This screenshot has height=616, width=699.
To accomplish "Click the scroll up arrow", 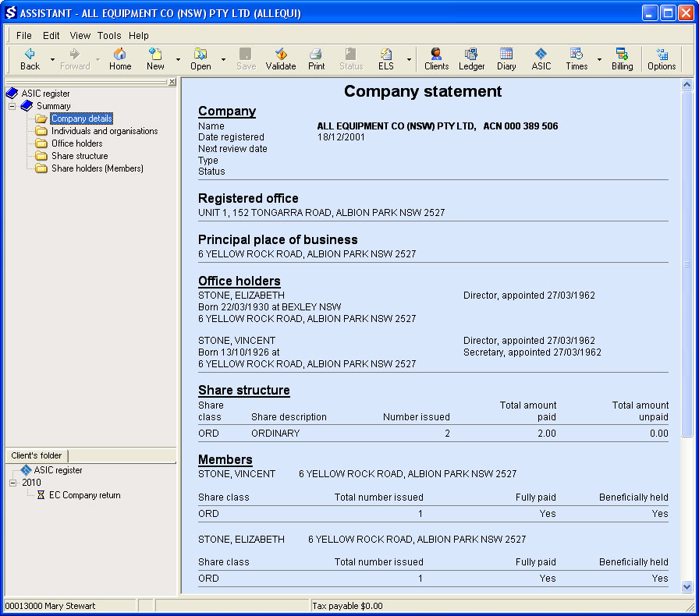I will tap(687, 84).
